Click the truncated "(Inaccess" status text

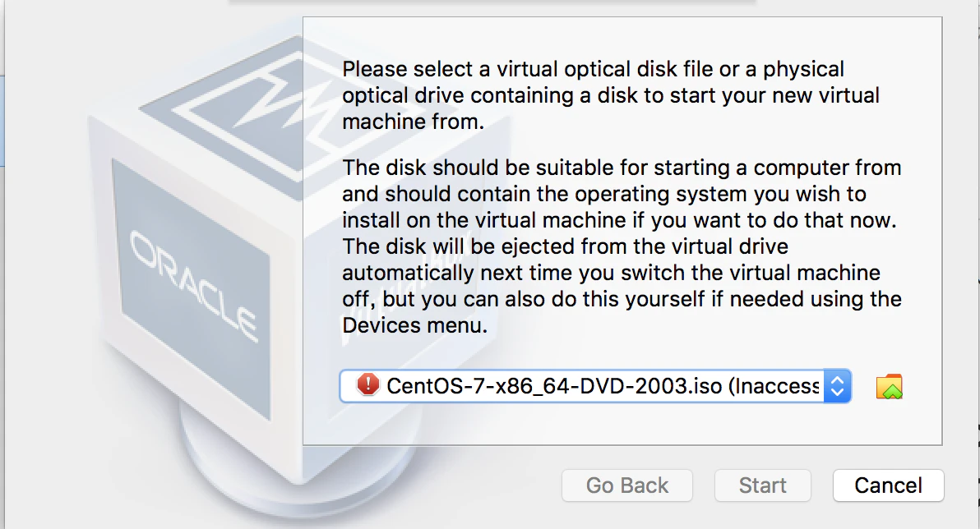774,385
